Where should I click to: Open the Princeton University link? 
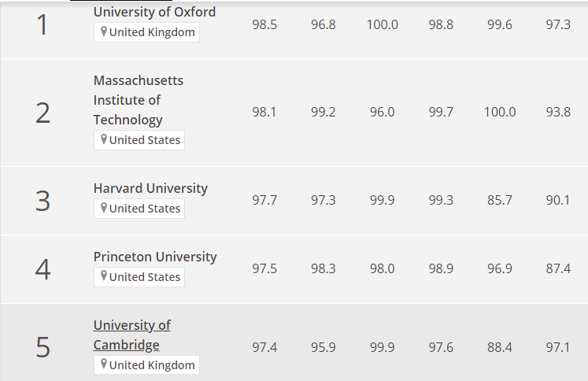(x=155, y=257)
